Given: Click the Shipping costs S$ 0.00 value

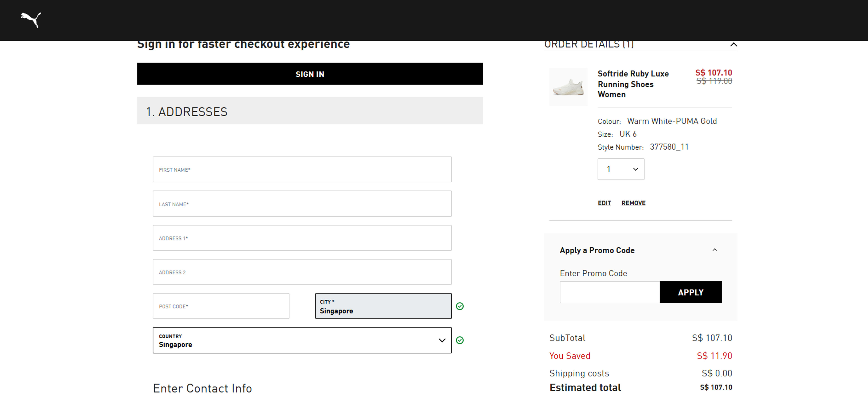Looking at the screenshot, I should coord(717,373).
